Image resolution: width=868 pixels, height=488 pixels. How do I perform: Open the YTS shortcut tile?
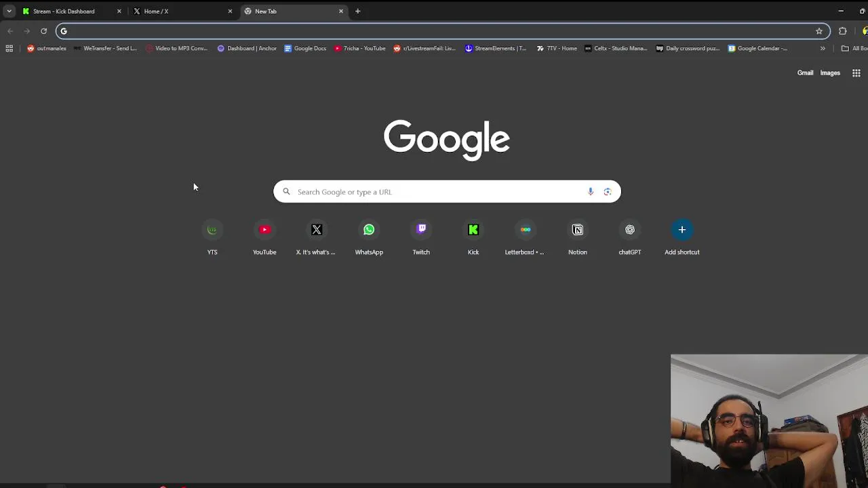coord(212,237)
